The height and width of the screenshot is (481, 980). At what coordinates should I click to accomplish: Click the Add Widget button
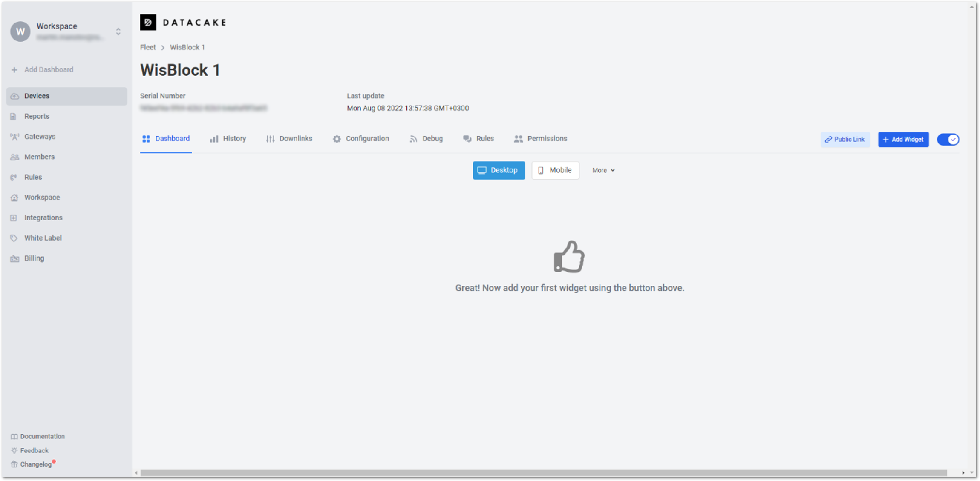903,140
